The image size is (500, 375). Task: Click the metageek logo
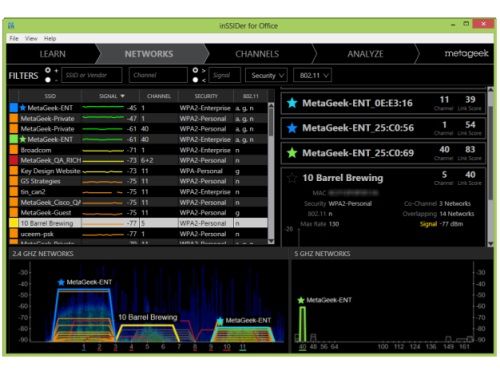466,54
